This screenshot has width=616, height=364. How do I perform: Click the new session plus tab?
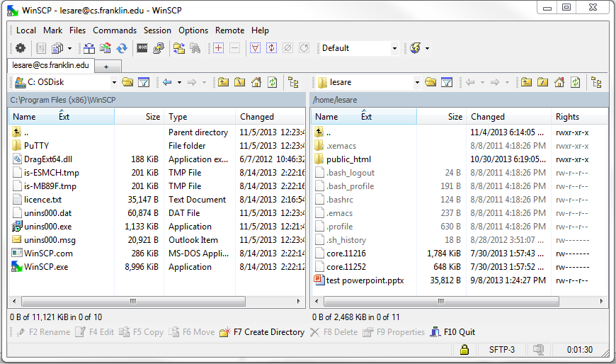(106, 67)
